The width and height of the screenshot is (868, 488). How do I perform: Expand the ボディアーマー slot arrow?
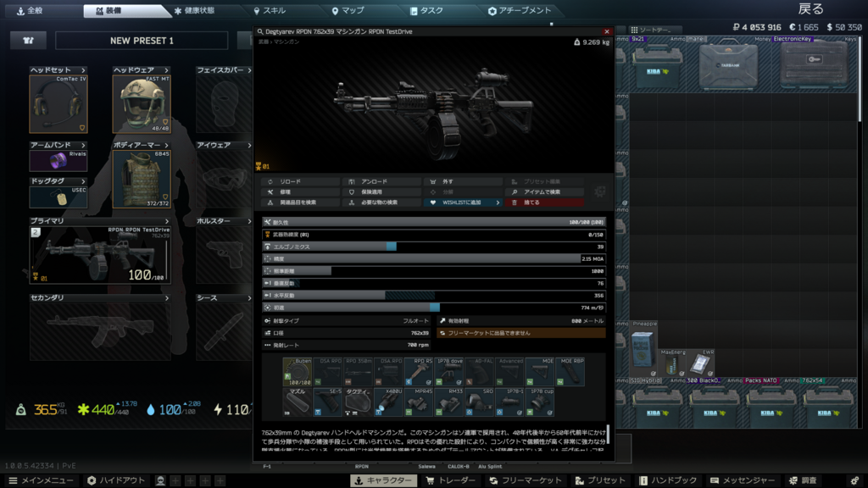pos(166,145)
